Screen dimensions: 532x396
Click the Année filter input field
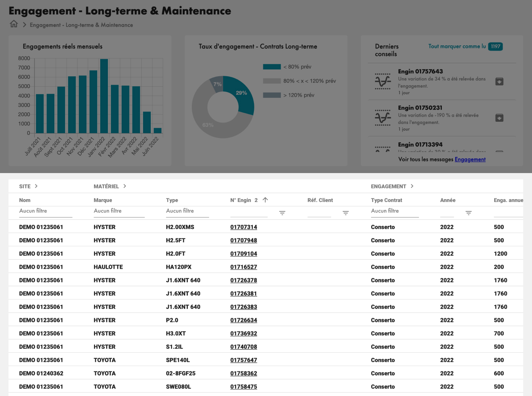point(447,212)
